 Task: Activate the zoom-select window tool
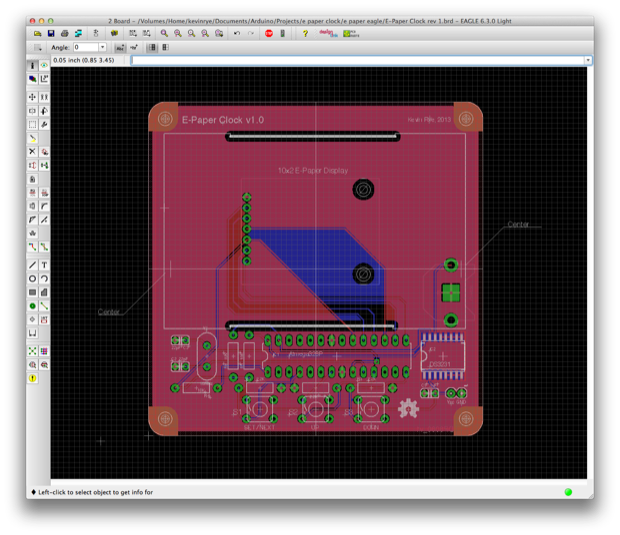[219, 34]
